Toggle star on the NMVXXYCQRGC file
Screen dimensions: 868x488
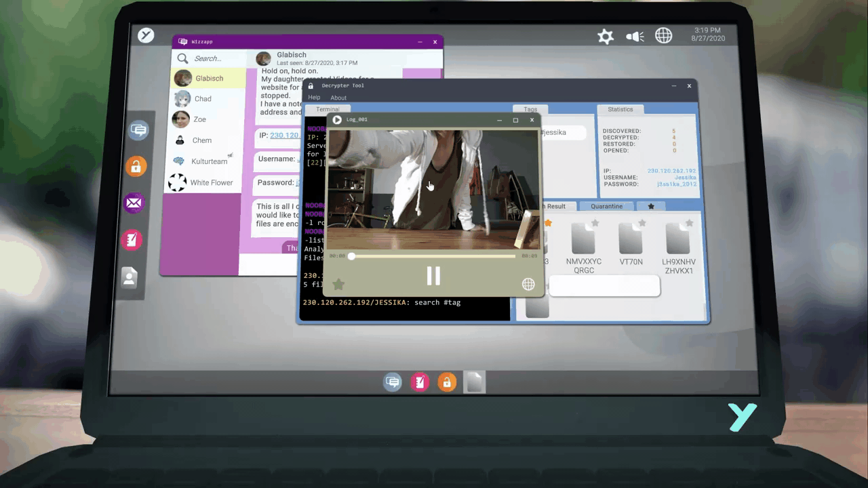click(595, 223)
